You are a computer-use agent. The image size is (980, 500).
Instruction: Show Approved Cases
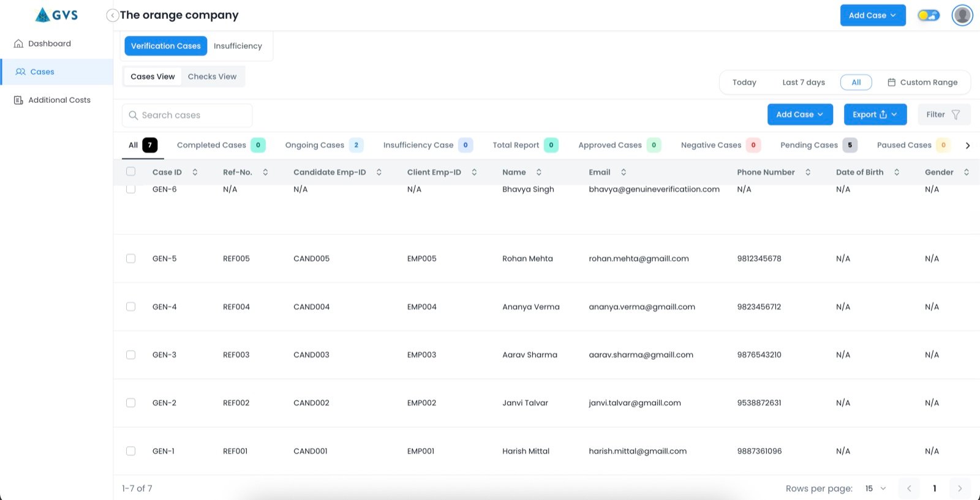click(619, 145)
